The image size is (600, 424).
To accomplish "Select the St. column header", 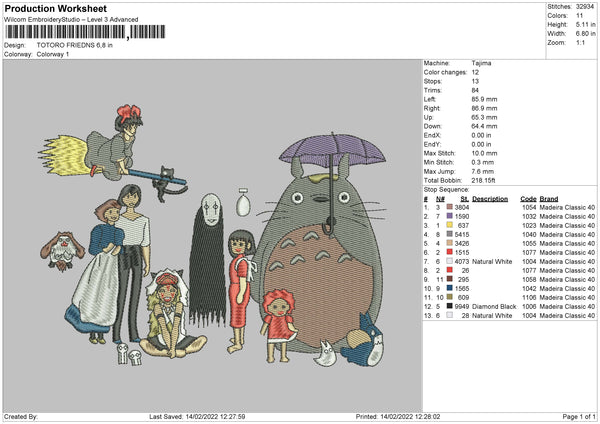I will (465, 199).
